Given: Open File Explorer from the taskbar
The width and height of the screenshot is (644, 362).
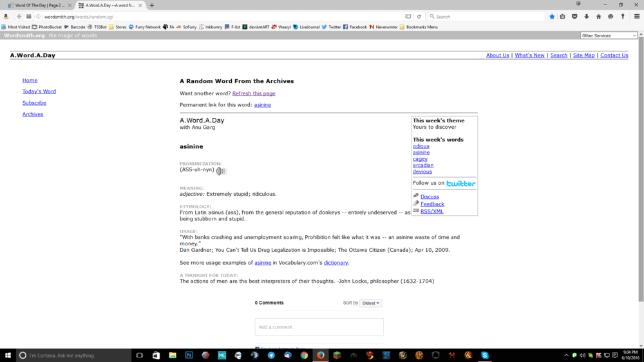Looking at the screenshot, I should pos(173,356).
